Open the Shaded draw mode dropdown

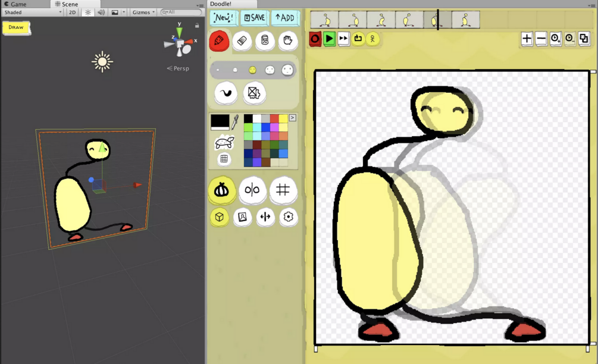pyautogui.click(x=32, y=12)
